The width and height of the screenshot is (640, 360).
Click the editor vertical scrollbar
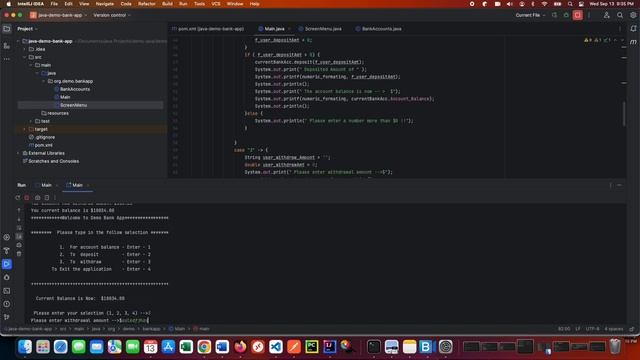pyautogui.click(x=624, y=113)
